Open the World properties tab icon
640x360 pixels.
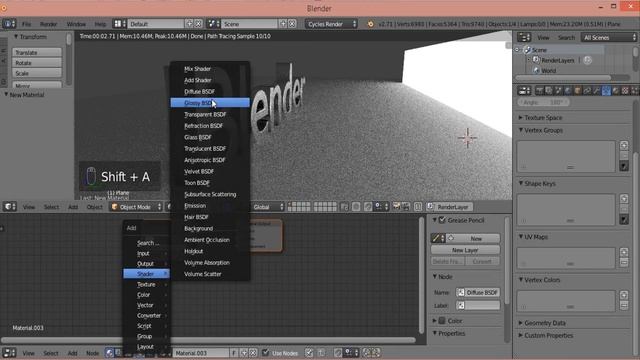568,90
